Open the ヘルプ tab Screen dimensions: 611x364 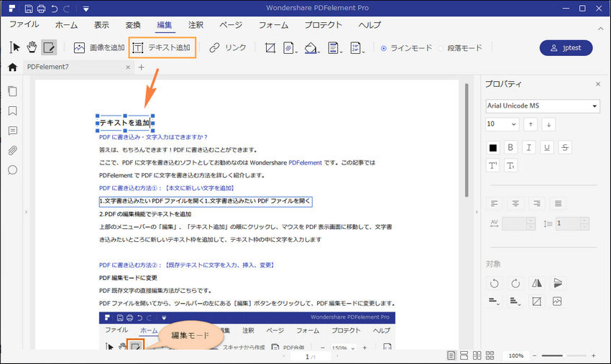pos(369,25)
